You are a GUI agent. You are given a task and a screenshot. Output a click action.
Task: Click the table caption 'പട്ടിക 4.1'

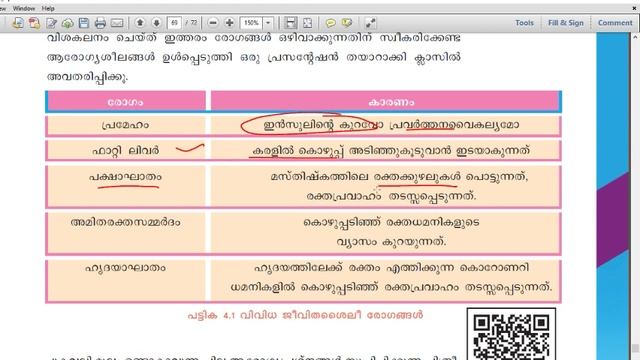pyautogui.click(x=211, y=316)
